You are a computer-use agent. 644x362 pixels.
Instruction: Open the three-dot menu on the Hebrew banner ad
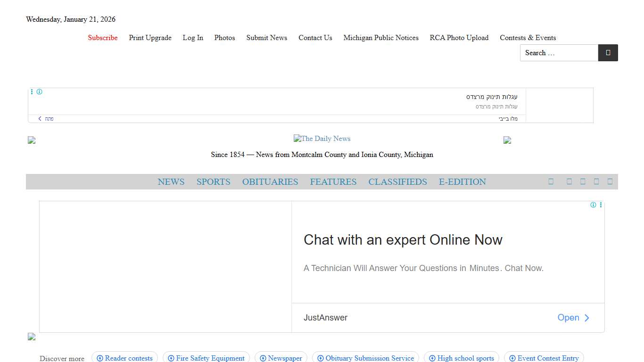(32, 92)
